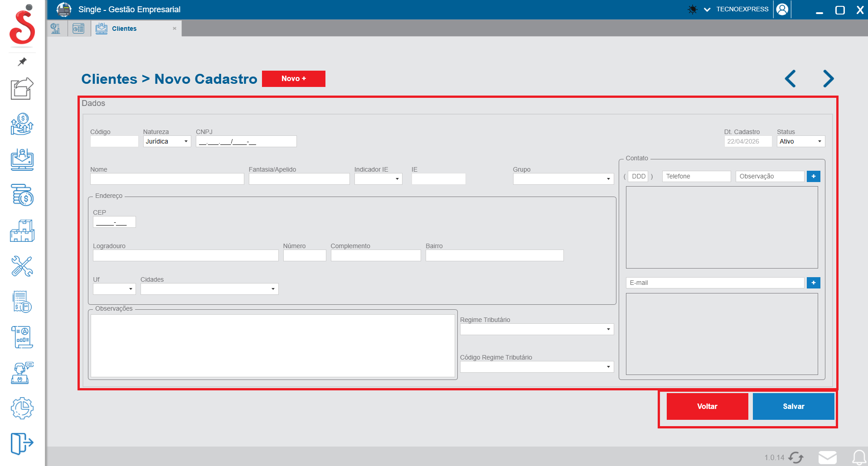Open the Status dropdown
Screen dimensions: 868x466
coord(800,142)
